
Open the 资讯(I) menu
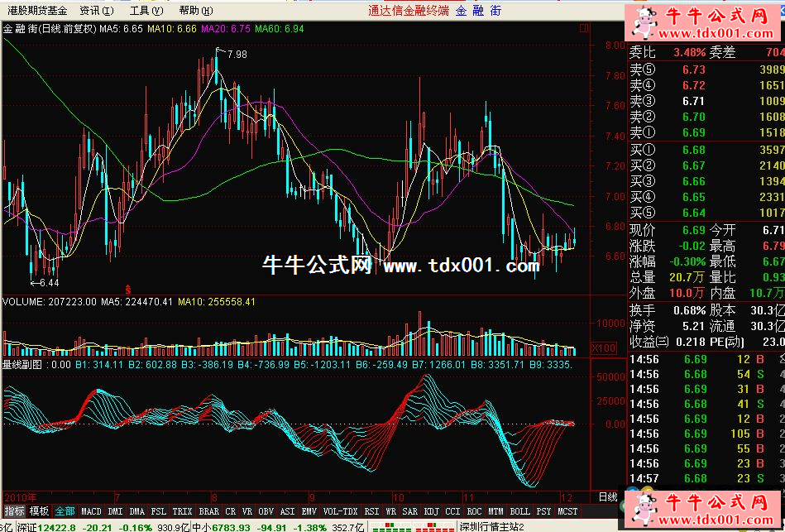pyautogui.click(x=97, y=11)
